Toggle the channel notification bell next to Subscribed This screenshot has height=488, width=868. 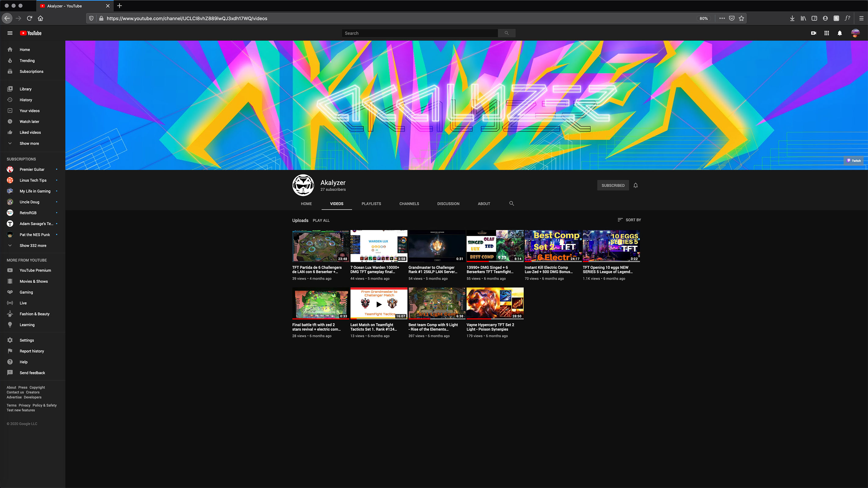tap(635, 185)
